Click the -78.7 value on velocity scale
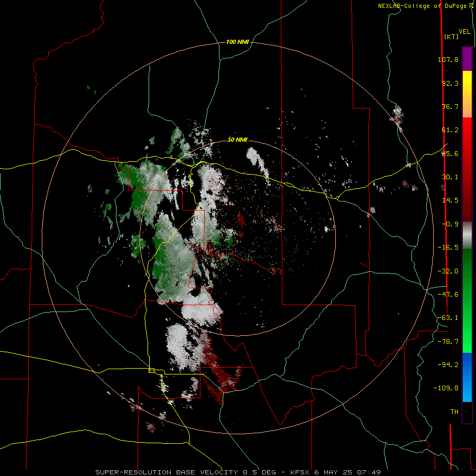The height and width of the screenshot is (476, 476). (x=448, y=342)
